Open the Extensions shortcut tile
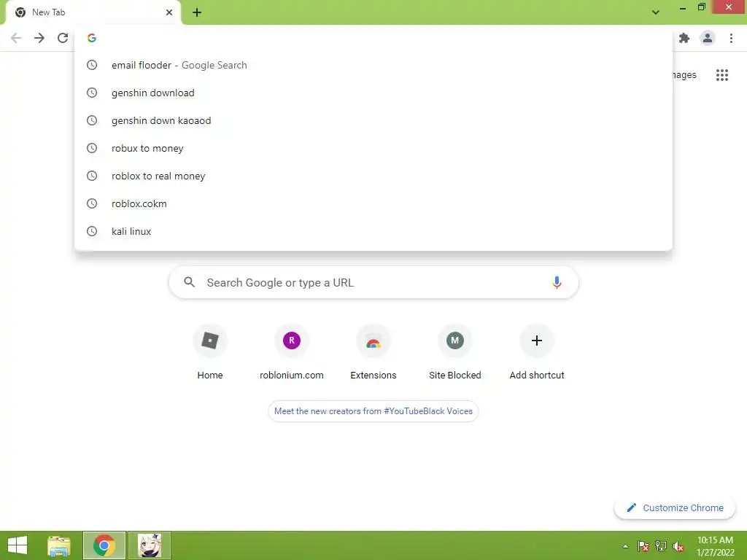This screenshot has height=560, width=747. coord(373,351)
